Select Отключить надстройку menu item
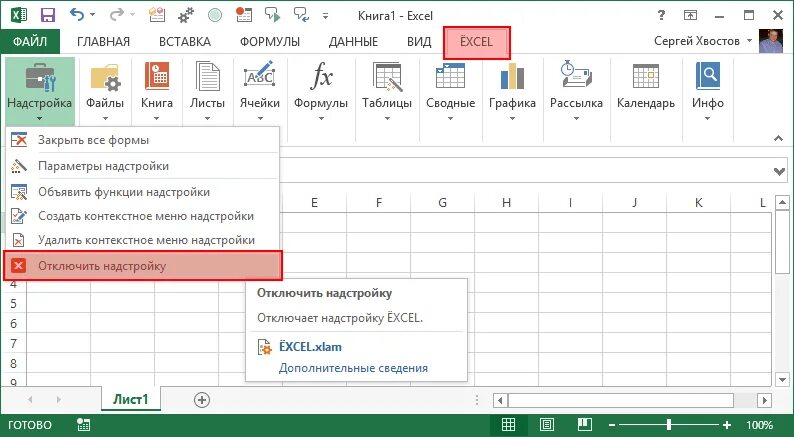The image size is (794, 437). tap(142, 266)
